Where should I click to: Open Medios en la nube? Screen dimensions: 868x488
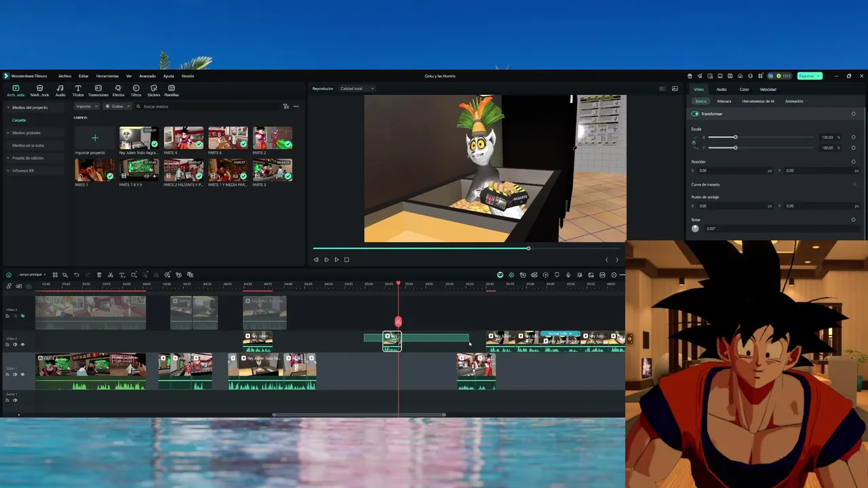[x=28, y=145]
